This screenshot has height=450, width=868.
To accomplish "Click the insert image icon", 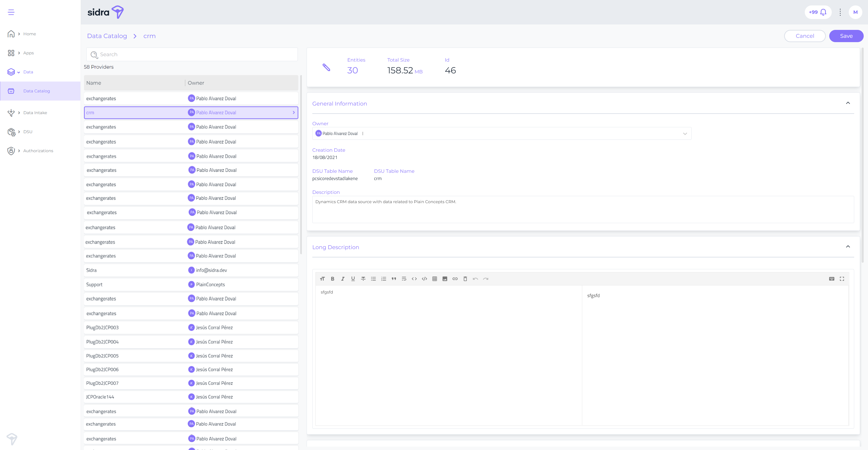I will (445, 279).
